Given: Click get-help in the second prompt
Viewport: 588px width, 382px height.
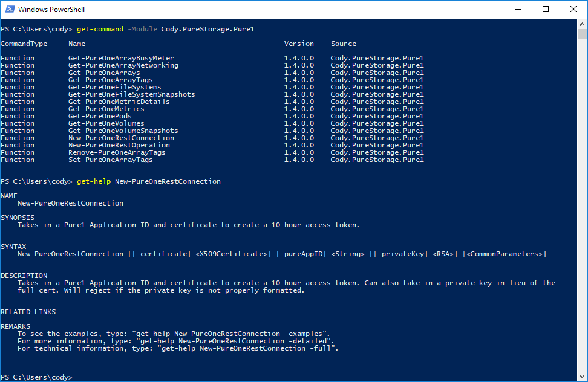Looking at the screenshot, I should [93, 181].
